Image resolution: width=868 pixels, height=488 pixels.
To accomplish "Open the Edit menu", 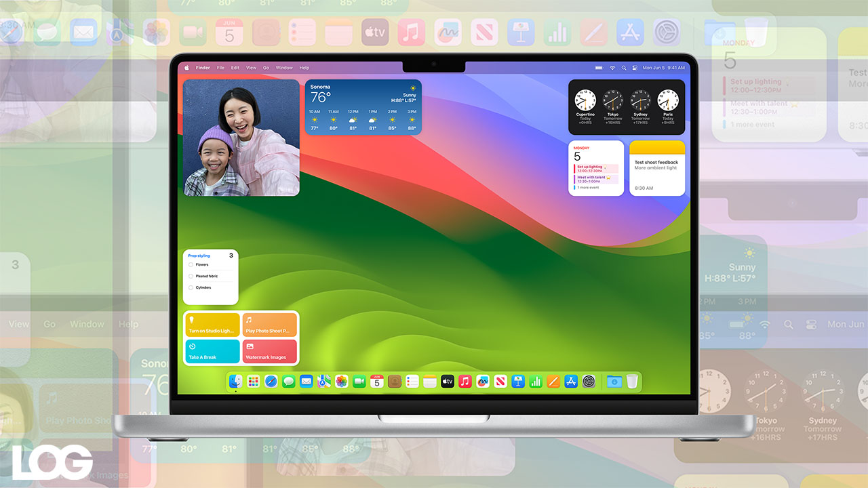I will (x=235, y=68).
